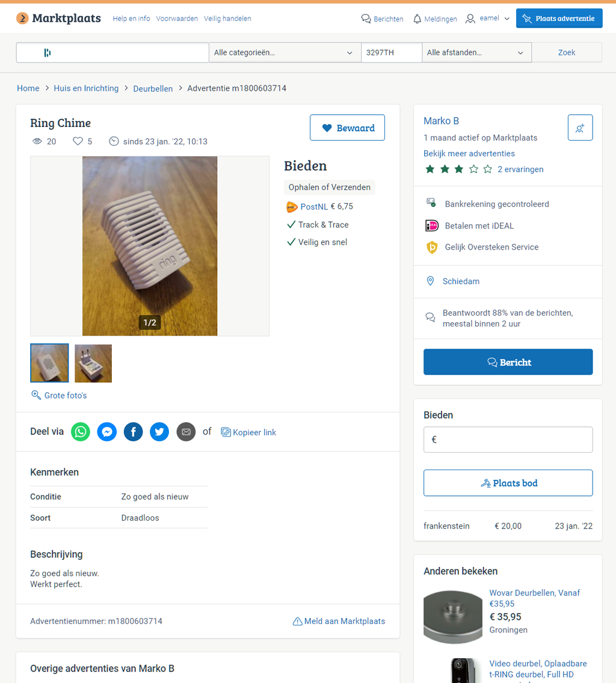Click the Bankrekening gecontroleerd icon
Viewport: 616px width, 683px height.
[x=431, y=203]
